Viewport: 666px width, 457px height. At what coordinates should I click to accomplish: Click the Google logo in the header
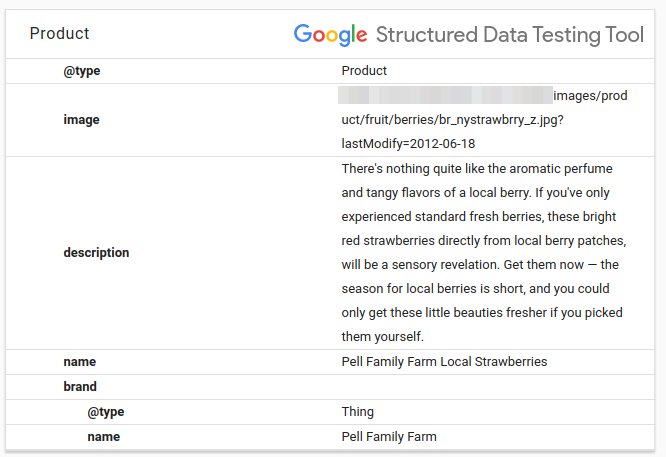(x=330, y=35)
